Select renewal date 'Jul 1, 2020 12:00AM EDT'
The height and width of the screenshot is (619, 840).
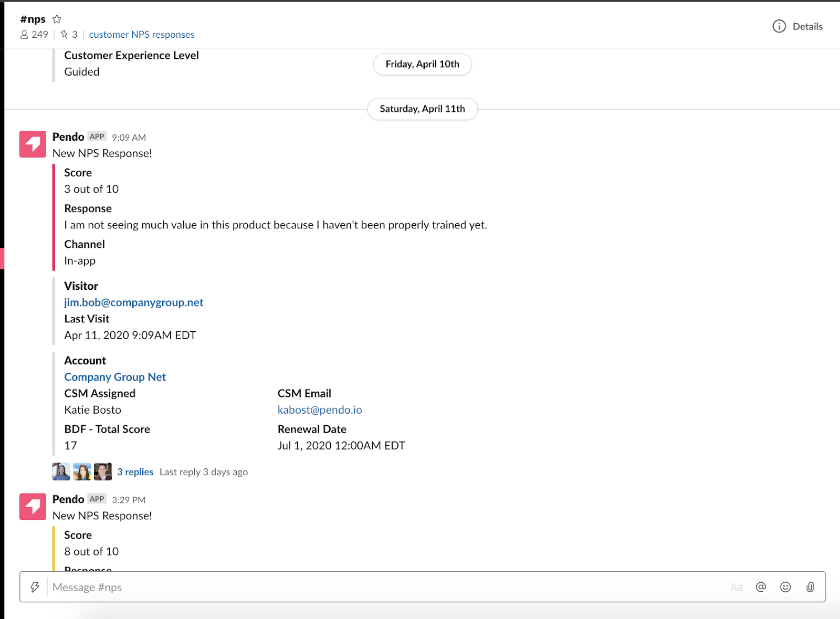[x=341, y=445]
